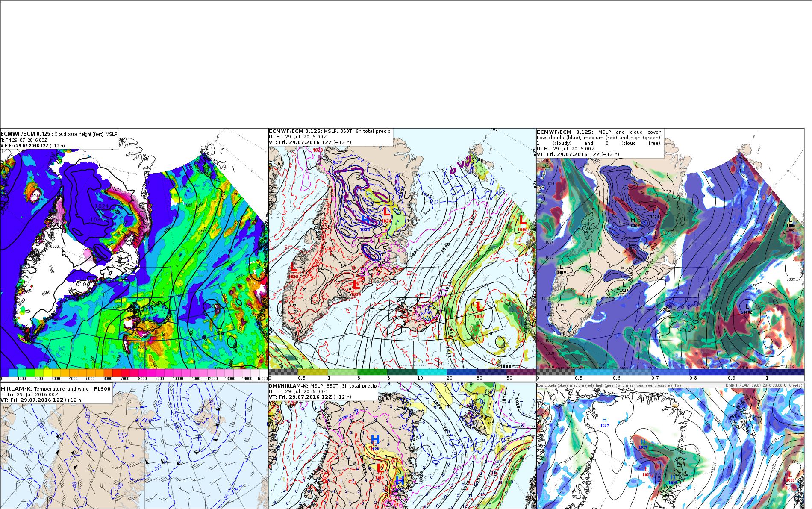
Task: Open the ECMWF MSLP 850T 6h precip map
Action: 402,254
